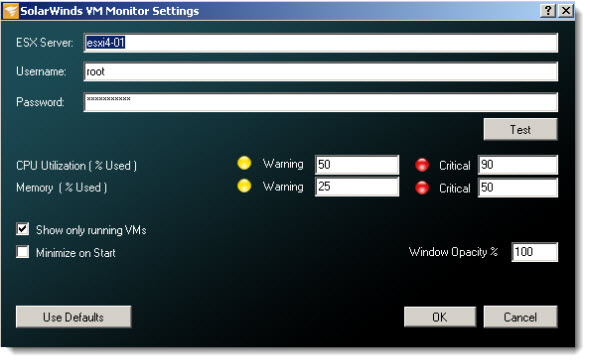Select the Password field

tap(321, 102)
